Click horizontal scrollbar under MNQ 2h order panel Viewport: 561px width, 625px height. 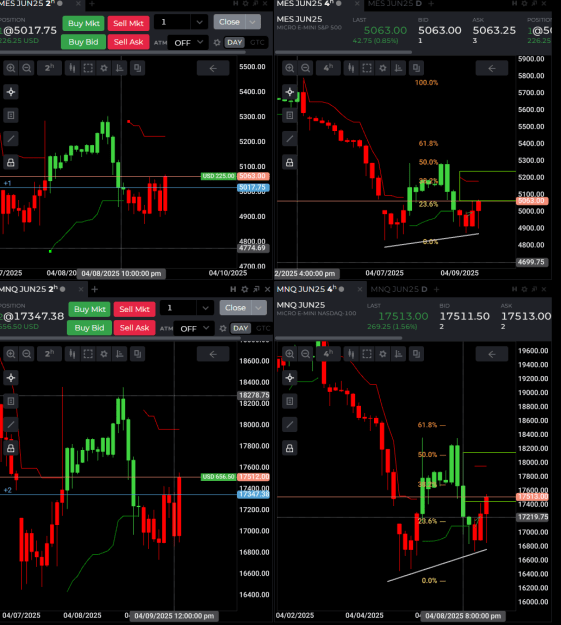point(120,338)
